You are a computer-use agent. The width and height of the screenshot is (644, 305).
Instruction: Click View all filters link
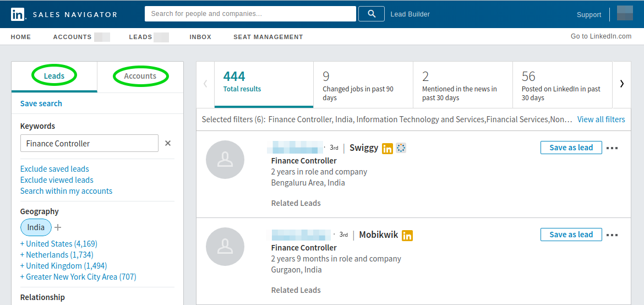tap(601, 119)
